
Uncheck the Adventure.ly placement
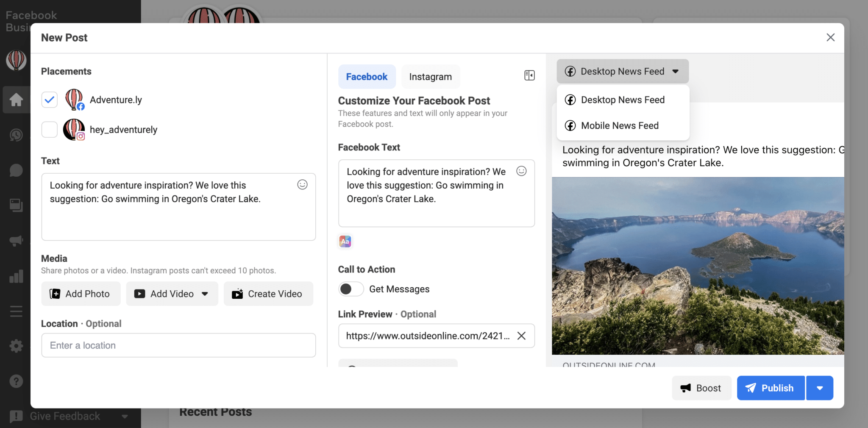coord(49,99)
